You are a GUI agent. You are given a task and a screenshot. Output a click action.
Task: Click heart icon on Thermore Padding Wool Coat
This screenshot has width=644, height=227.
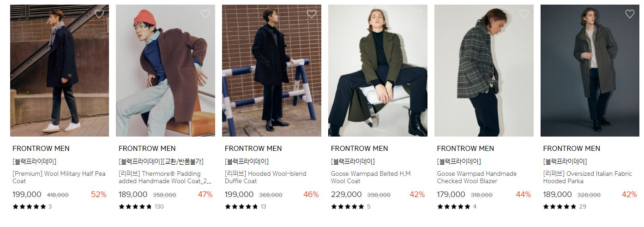click(205, 14)
